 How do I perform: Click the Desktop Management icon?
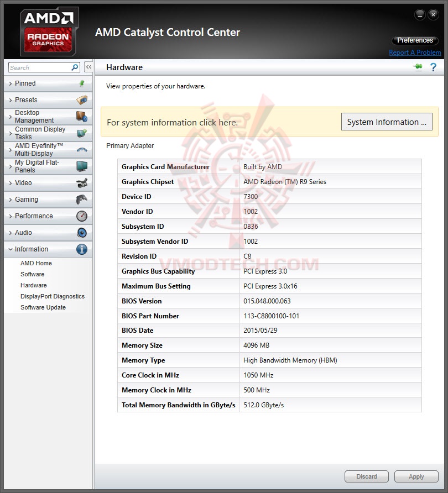[82, 117]
